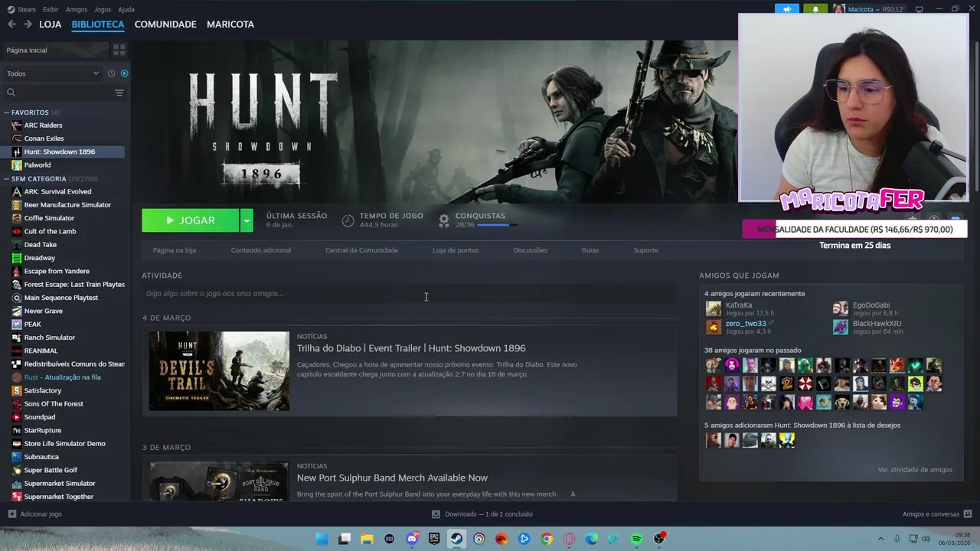Open the MARICOTA profile tab
980x551 pixels.
pos(230,24)
